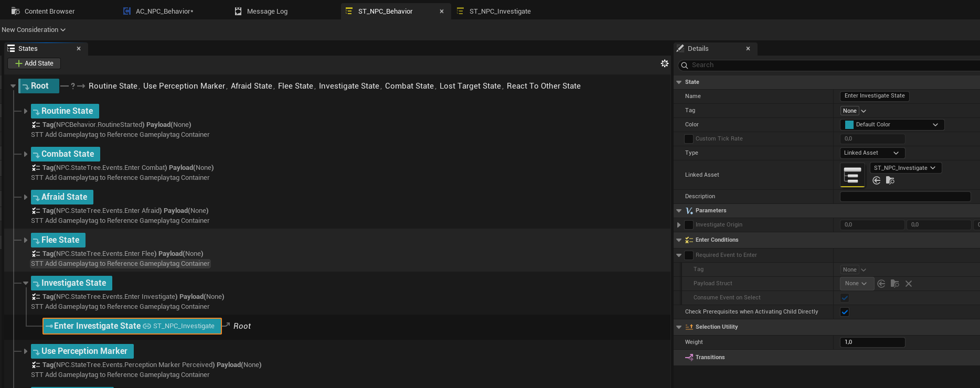Viewport: 980px width, 388px height.
Task: Expand the Combat State tree node
Action: tap(25, 154)
